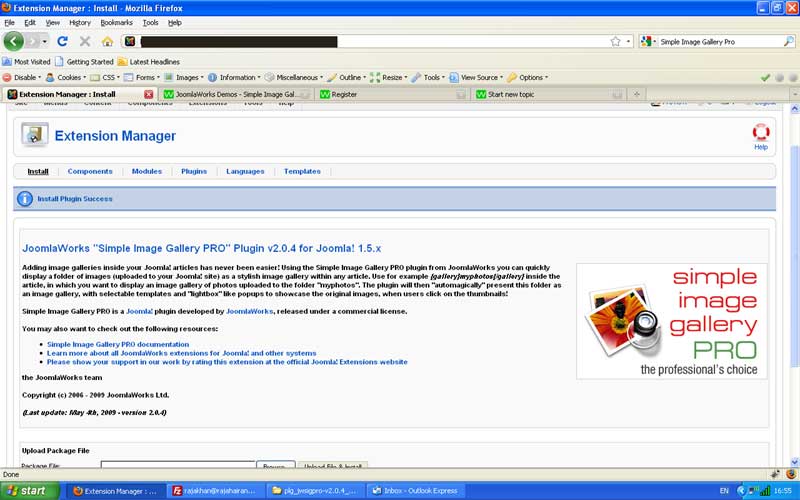Open the History menu
Viewport: 800px width, 500px height.
pyautogui.click(x=80, y=22)
